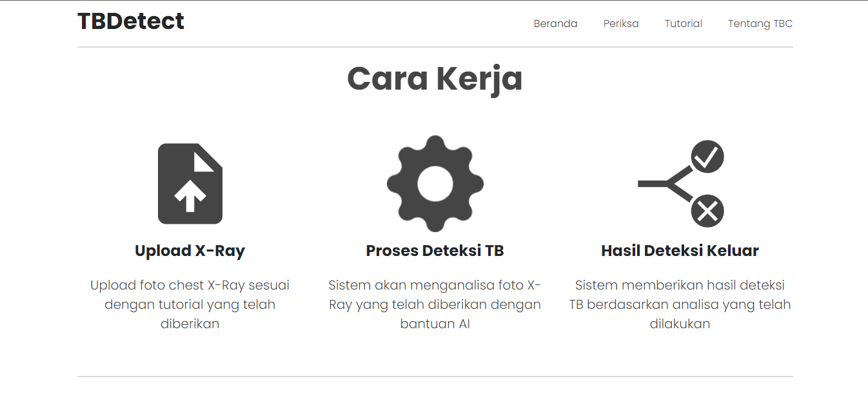Switch to the Periksa section
The height and width of the screenshot is (403, 868).
pos(620,23)
